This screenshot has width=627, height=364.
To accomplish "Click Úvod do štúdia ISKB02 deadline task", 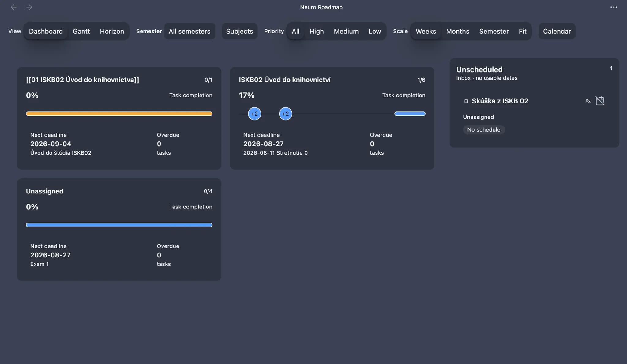I will [61, 153].
